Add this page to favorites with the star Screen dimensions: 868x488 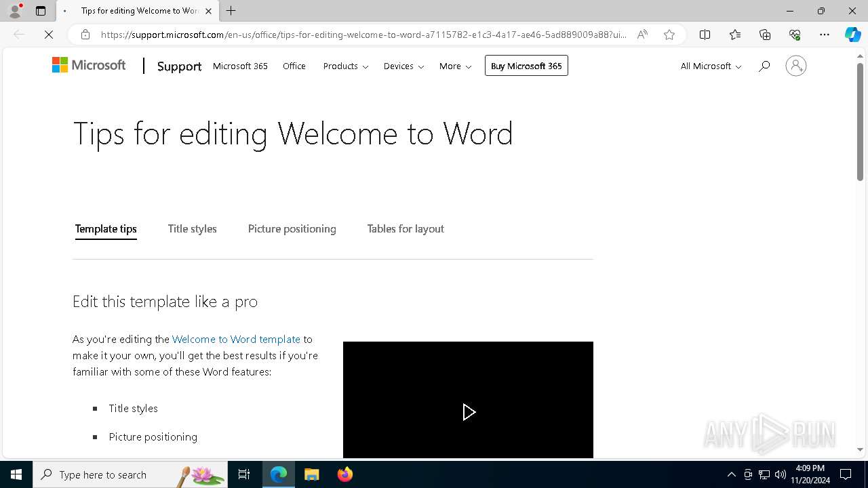point(669,35)
